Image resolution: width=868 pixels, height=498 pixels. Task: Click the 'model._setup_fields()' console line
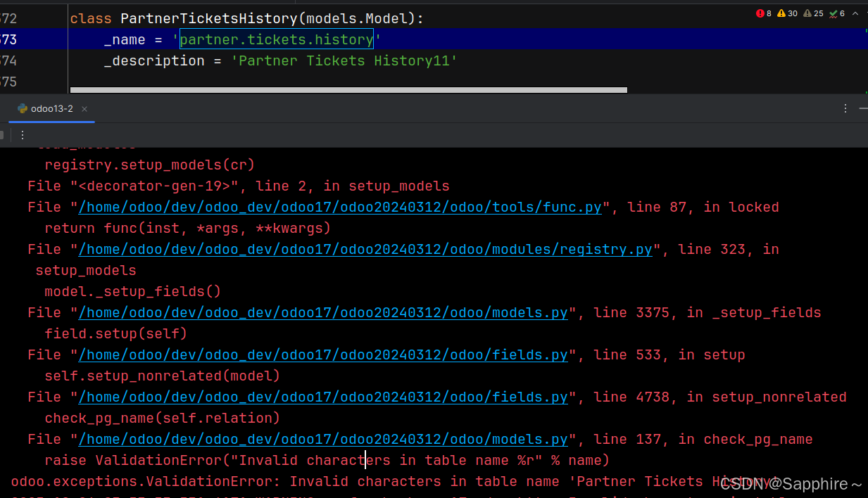pyautogui.click(x=133, y=292)
